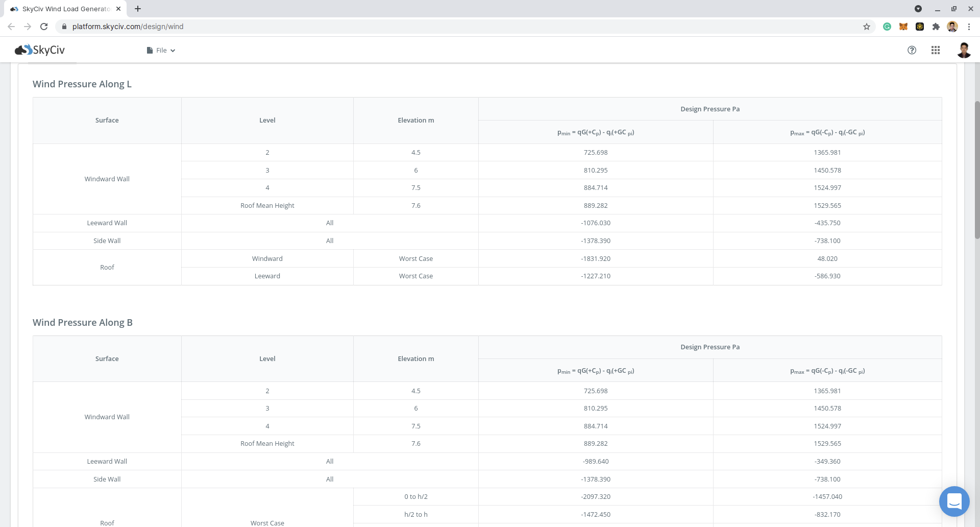The height and width of the screenshot is (527, 980).
Task: Click the Grammarly extension icon
Action: point(887,27)
